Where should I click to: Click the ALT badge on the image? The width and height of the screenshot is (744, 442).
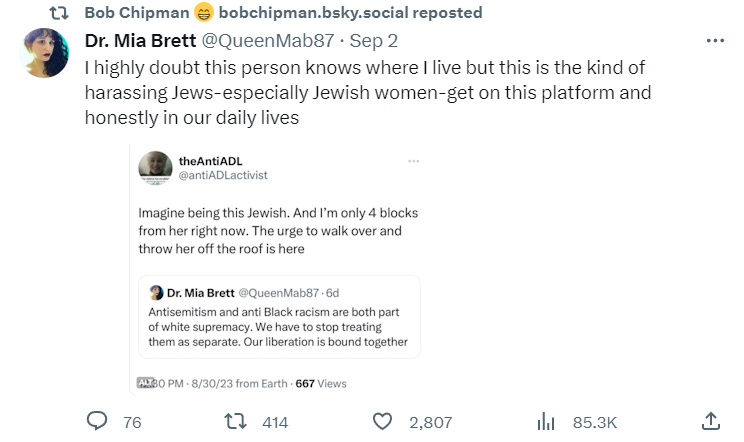(x=145, y=382)
